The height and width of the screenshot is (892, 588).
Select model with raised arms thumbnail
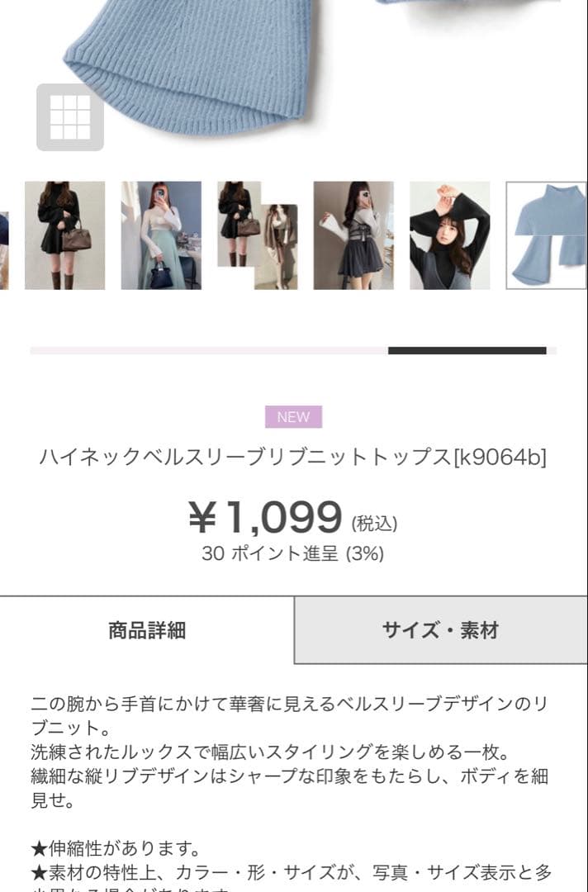click(x=449, y=235)
